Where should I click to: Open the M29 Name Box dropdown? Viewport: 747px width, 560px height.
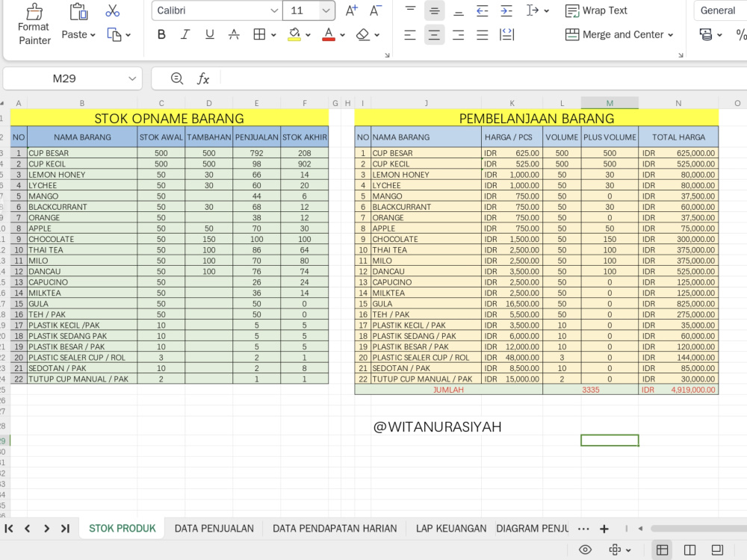pyautogui.click(x=132, y=78)
